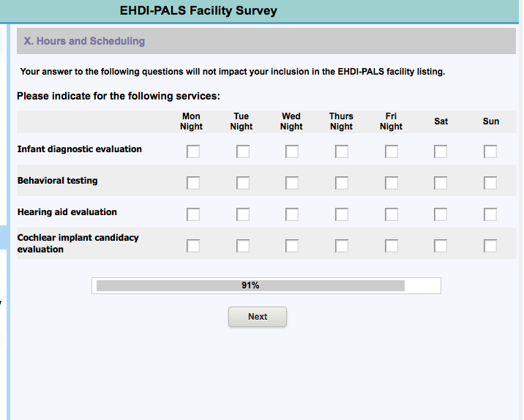The image size is (524, 420).
Task: Select Behavioral testing for Wed Night
Action: coord(292,183)
